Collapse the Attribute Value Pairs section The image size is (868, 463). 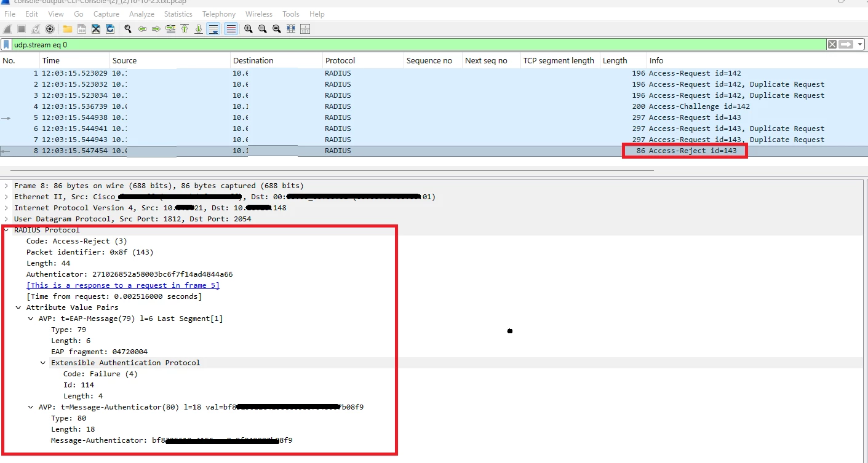tap(18, 307)
